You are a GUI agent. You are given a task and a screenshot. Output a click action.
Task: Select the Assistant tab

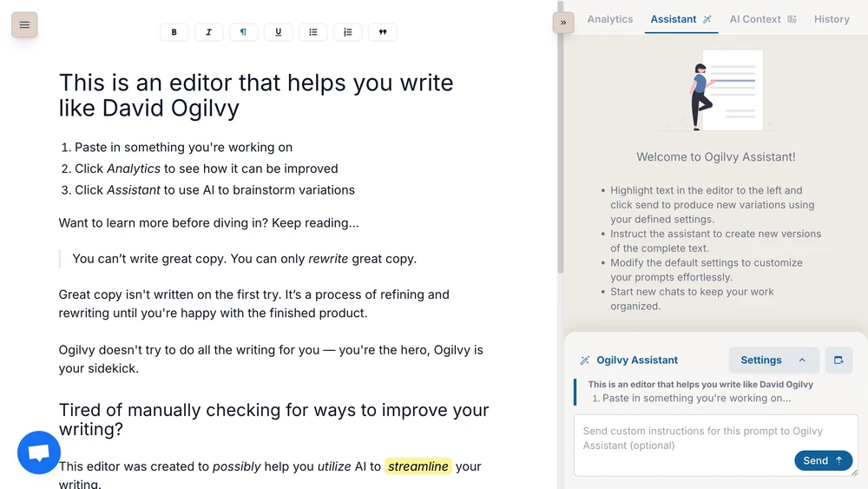click(x=681, y=19)
